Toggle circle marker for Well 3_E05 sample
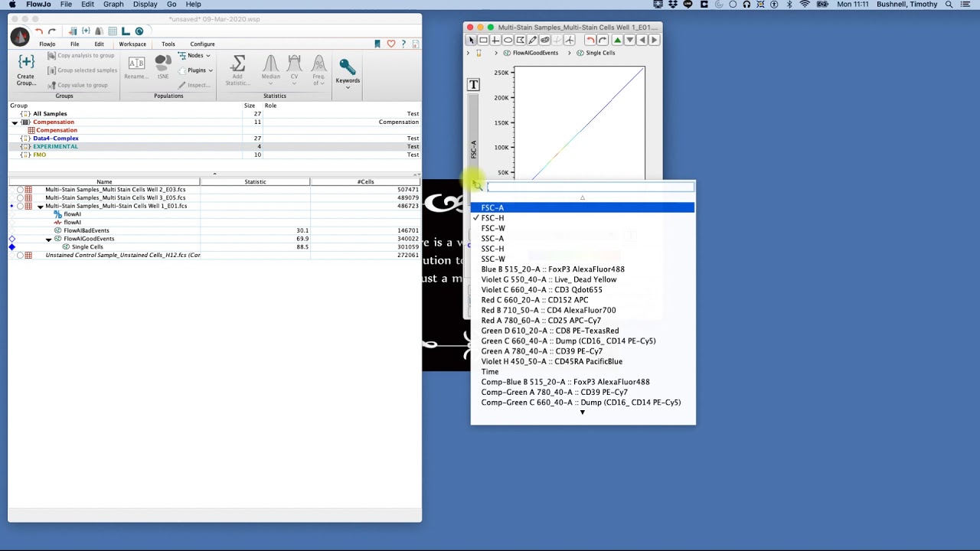 21,197
